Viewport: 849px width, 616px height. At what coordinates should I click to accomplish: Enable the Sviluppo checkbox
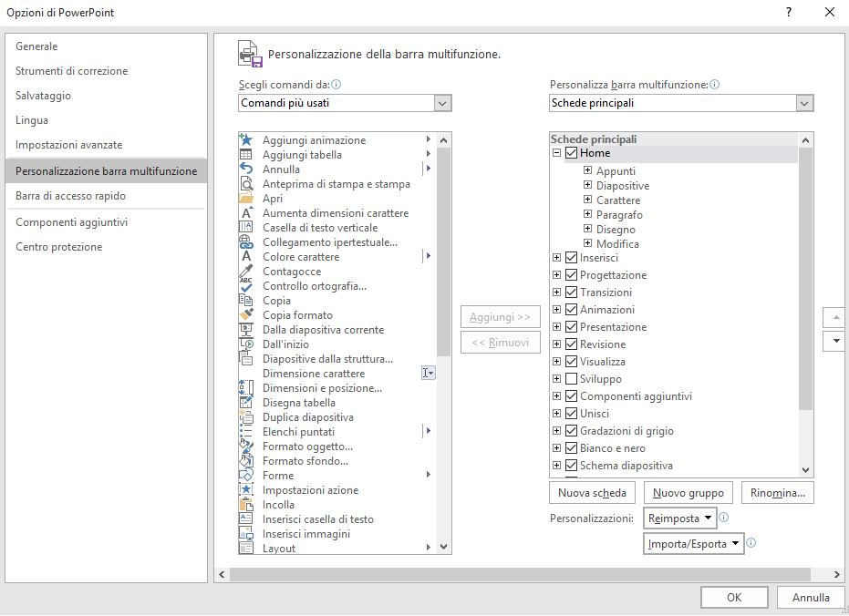point(571,379)
